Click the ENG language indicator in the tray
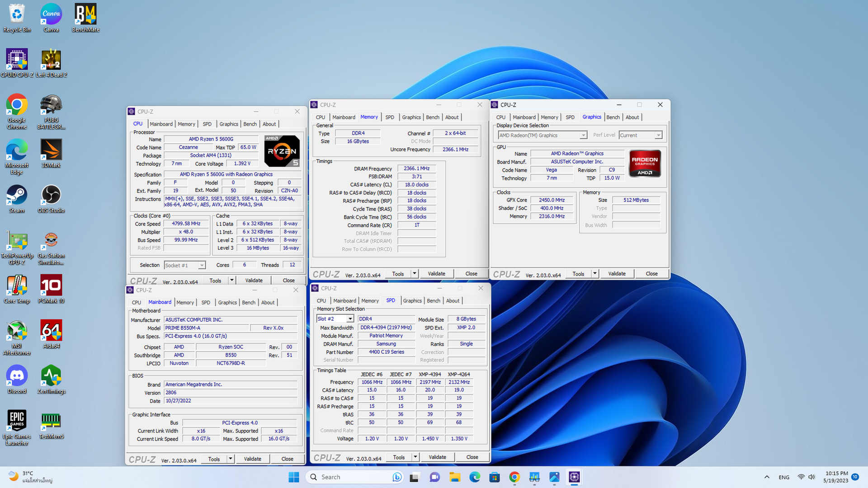The height and width of the screenshot is (488, 868). pyautogui.click(x=784, y=477)
